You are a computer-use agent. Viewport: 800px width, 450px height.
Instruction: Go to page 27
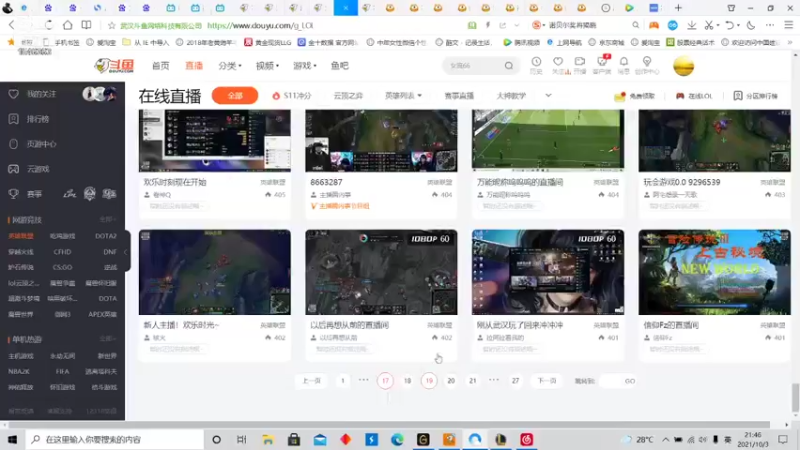[x=515, y=381]
